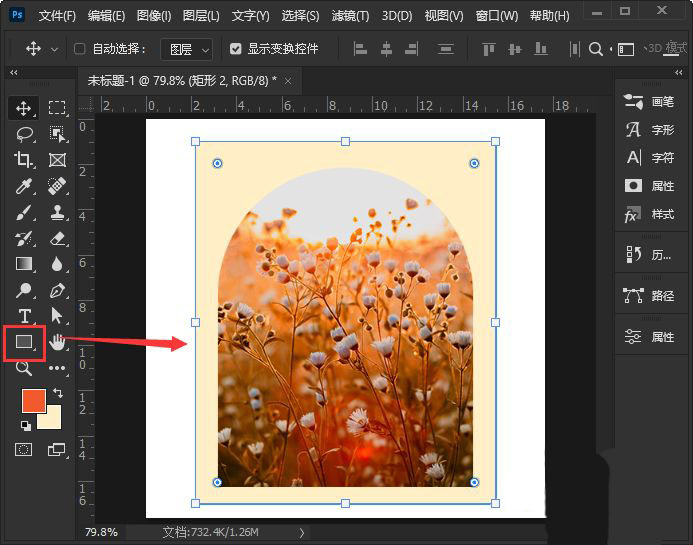Open the Edit Toolbar three-dots menu

pyautogui.click(x=57, y=368)
